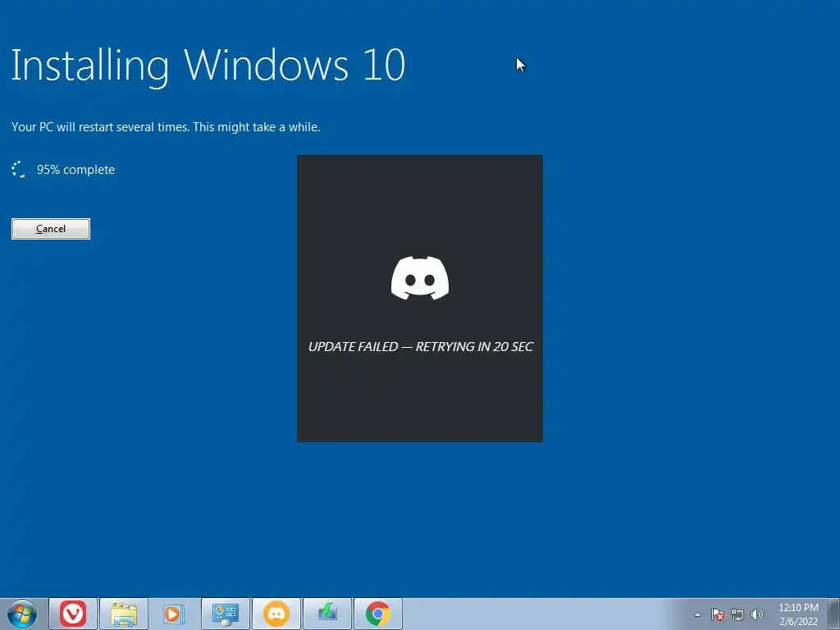Show hidden system tray icons
840x630 pixels.
click(x=697, y=614)
